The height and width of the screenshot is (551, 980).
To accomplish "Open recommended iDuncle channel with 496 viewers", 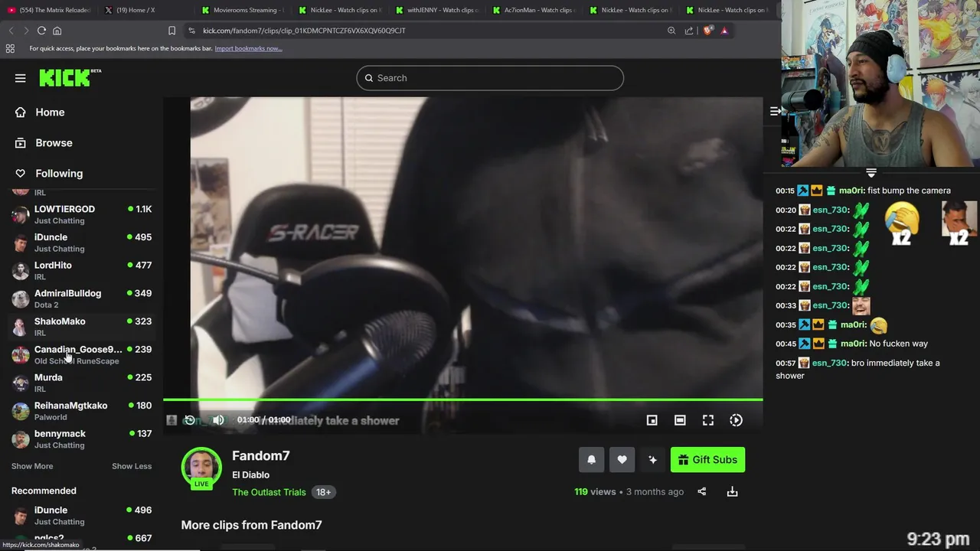I will coord(81,516).
